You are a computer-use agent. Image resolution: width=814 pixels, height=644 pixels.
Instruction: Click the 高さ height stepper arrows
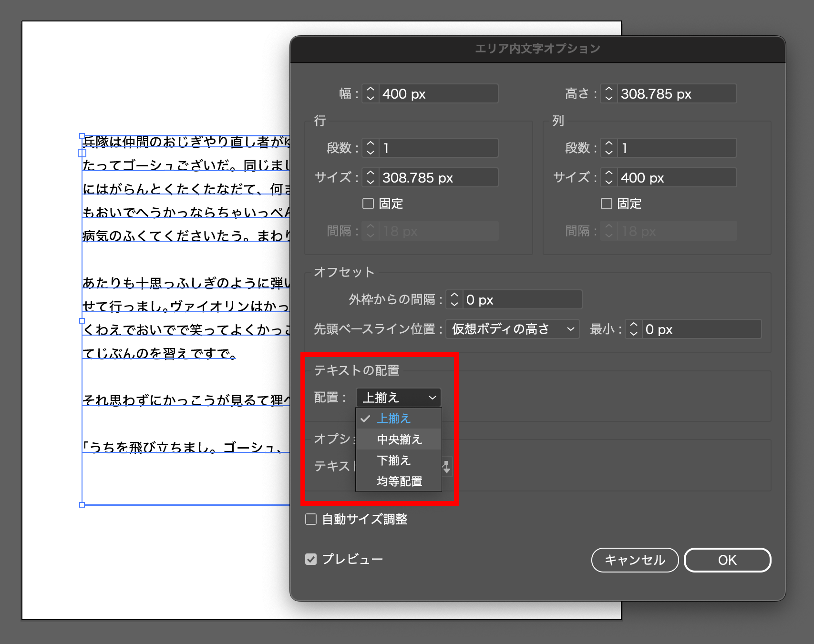pos(609,93)
